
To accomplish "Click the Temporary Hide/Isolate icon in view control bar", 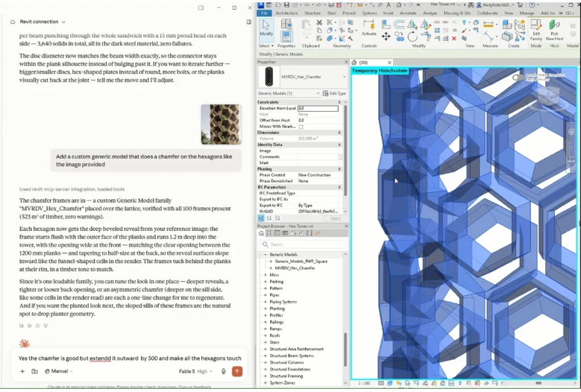I will pyautogui.click(x=451, y=383).
